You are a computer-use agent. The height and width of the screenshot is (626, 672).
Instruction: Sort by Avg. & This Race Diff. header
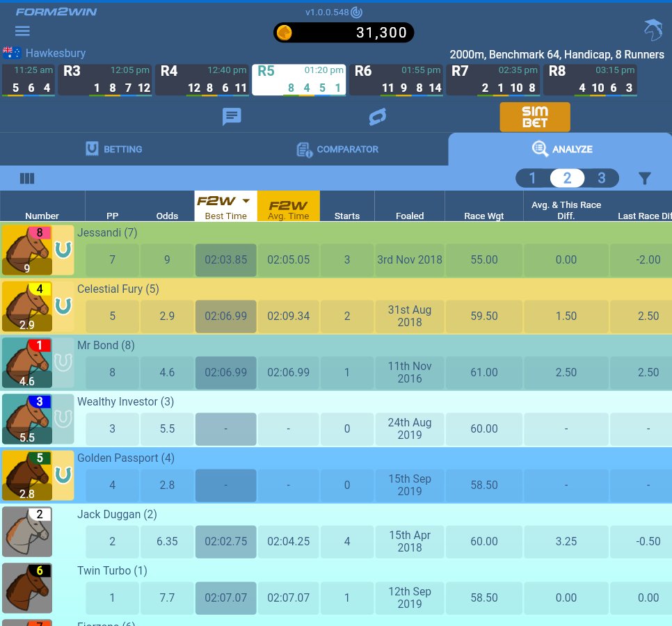coord(566,210)
